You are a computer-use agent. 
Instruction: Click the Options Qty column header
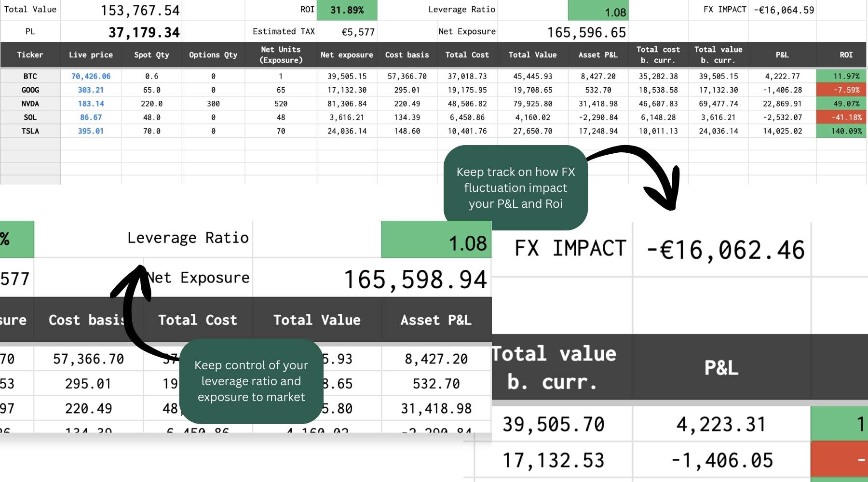(x=213, y=55)
